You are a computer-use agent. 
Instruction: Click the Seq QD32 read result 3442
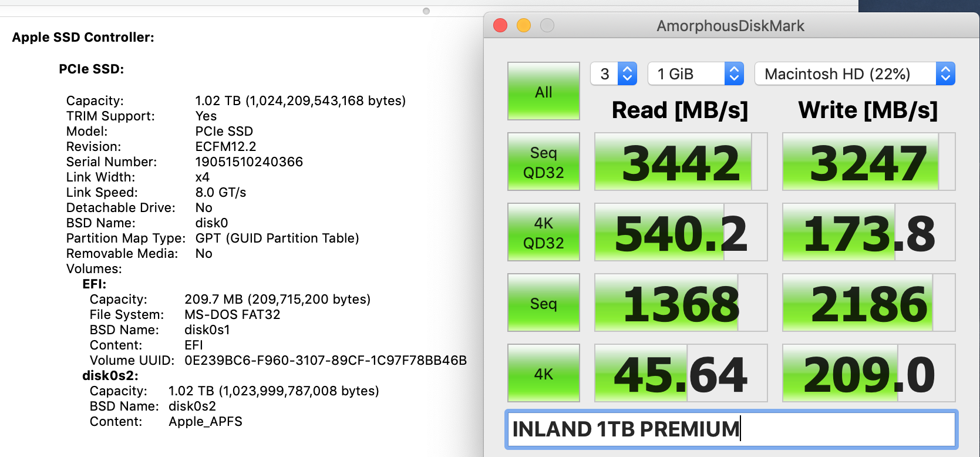click(x=681, y=162)
